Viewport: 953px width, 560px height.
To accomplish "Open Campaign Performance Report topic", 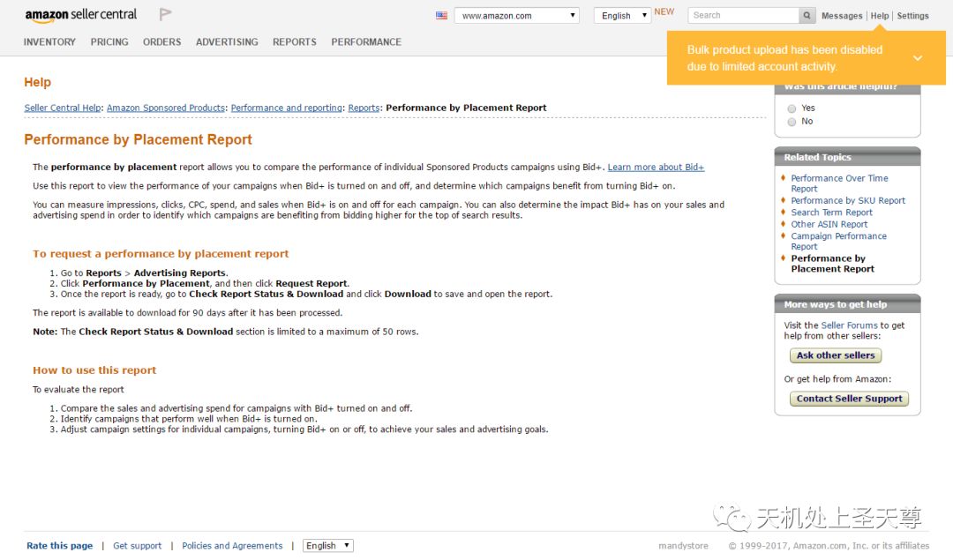I will pyautogui.click(x=839, y=241).
